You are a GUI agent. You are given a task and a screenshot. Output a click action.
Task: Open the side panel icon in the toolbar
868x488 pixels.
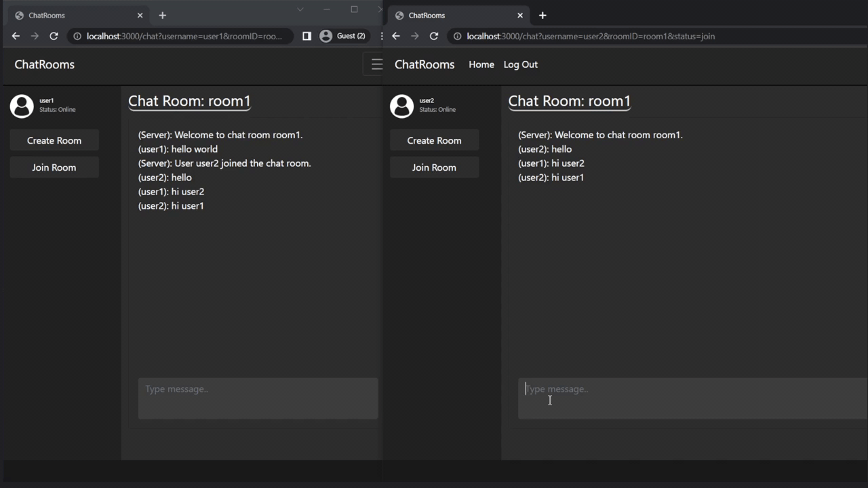click(307, 36)
